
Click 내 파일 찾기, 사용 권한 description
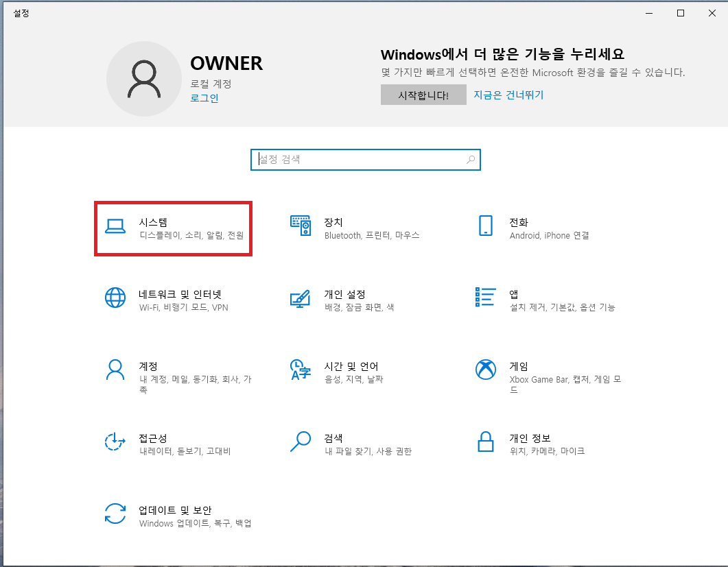click(x=368, y=451)
